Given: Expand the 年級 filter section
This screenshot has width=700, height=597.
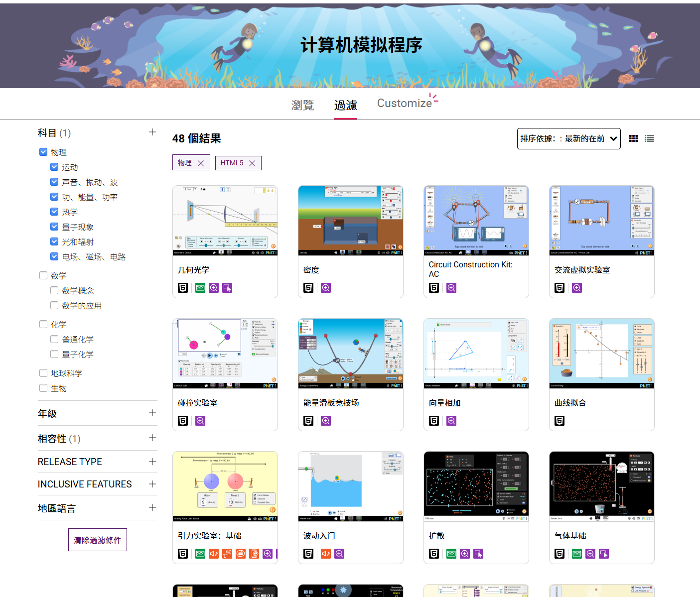Looking at the screenshot, I should tap(152, 413).
